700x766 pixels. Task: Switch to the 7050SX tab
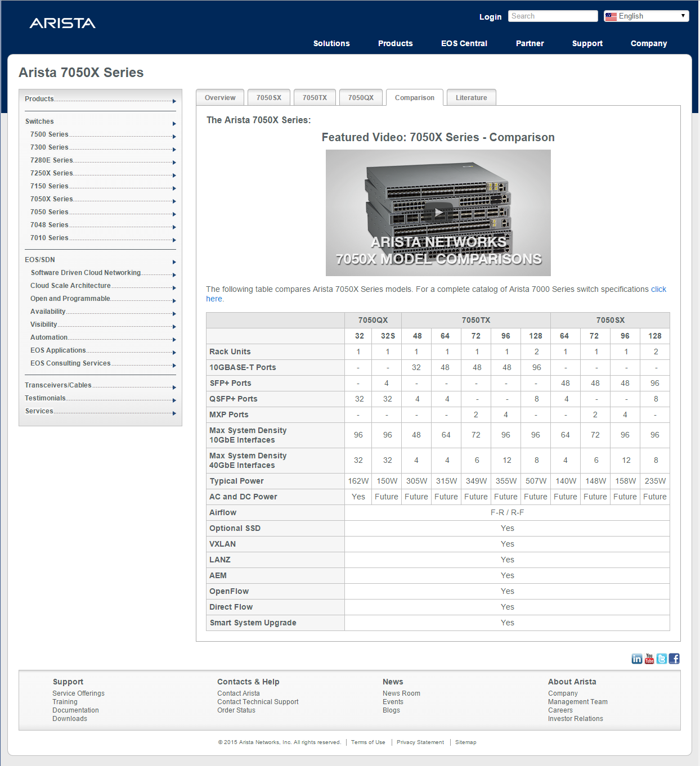269,97
